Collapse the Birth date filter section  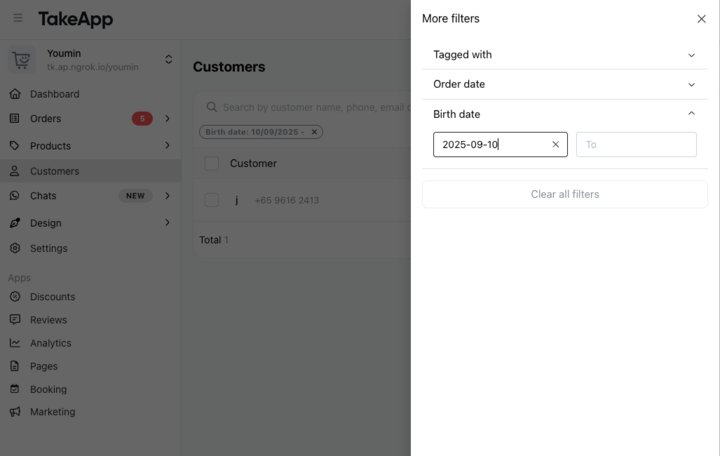(565, 114)
